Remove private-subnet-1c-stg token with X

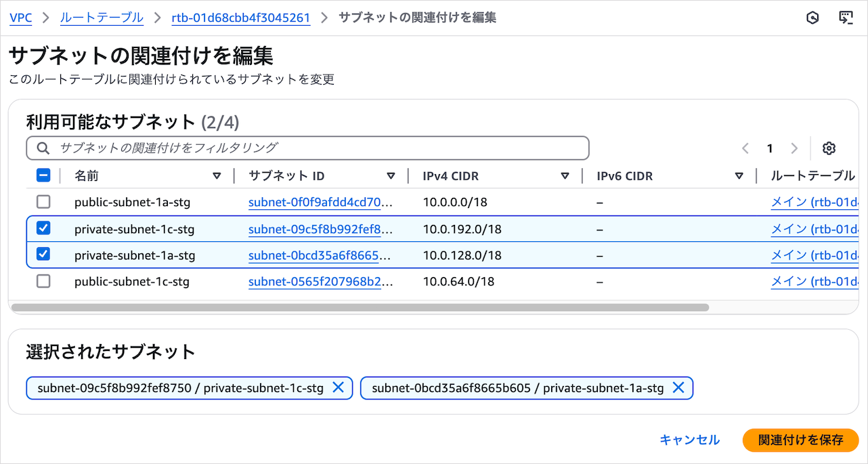(339, 388)
